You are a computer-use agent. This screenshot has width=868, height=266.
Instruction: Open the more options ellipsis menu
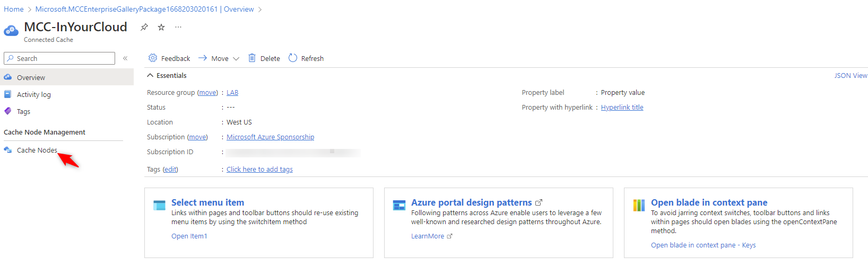(x=178, y=27)
